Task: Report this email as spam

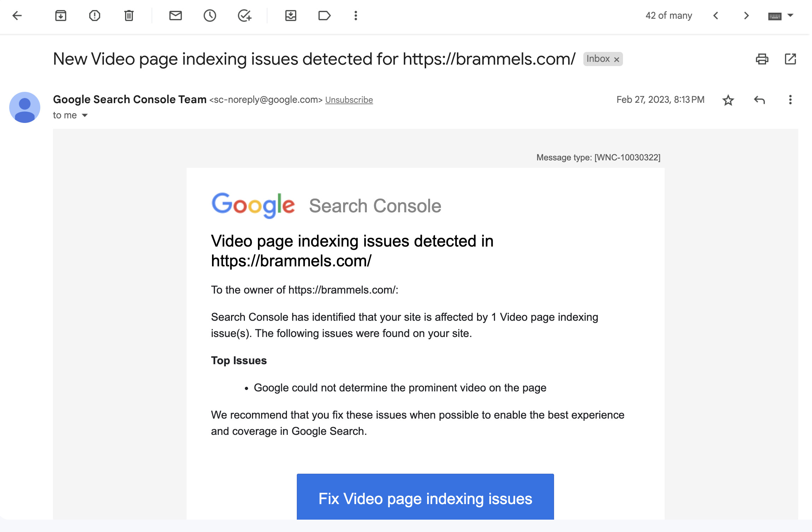Action: point(95,16)
